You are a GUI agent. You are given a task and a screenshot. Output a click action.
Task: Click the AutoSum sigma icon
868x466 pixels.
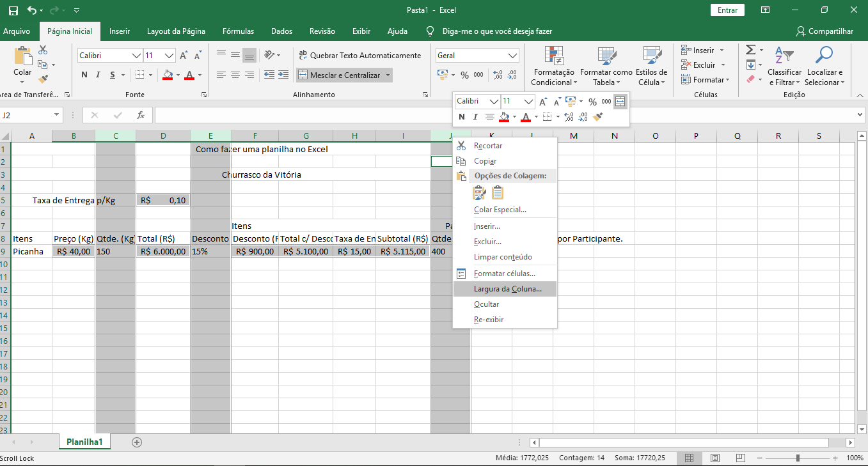pyautogui.click(x=751, y=50)
